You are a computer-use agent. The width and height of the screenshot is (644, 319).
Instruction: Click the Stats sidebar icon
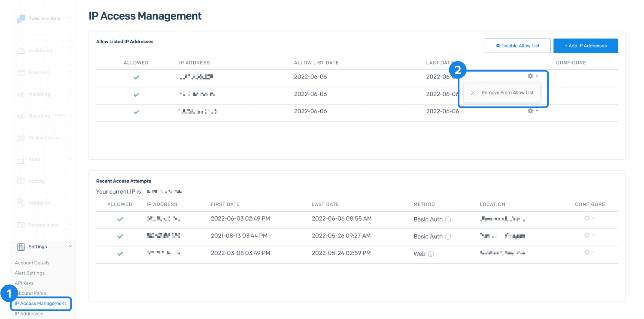point(21,159)
